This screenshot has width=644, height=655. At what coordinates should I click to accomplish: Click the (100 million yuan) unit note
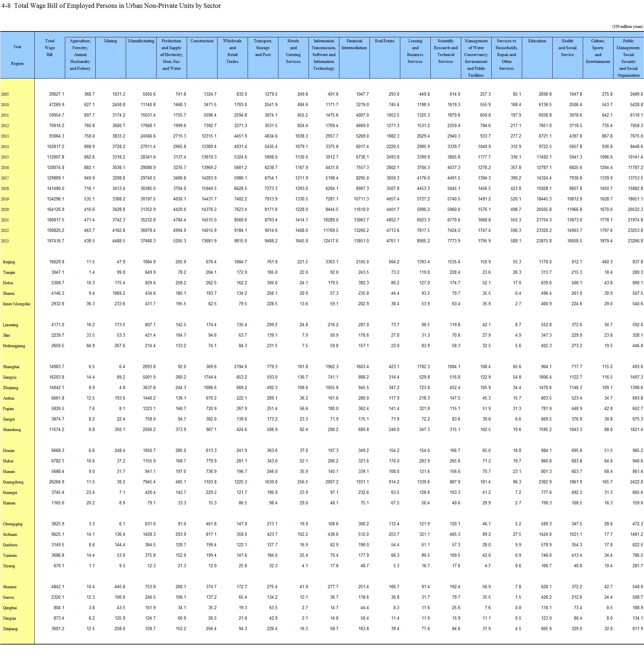click(x=627, y=27)
